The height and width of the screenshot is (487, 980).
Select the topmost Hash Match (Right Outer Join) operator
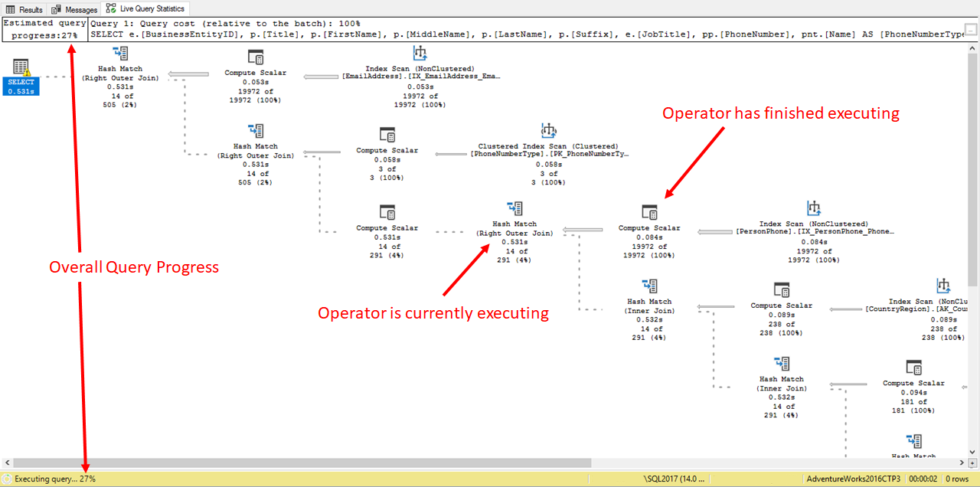pos(119,54)
